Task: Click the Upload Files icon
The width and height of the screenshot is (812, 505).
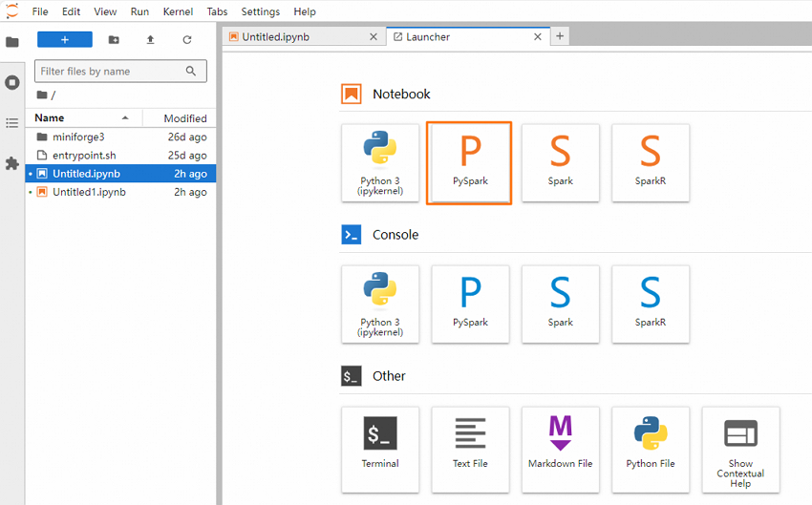Action: coord(150,39)
